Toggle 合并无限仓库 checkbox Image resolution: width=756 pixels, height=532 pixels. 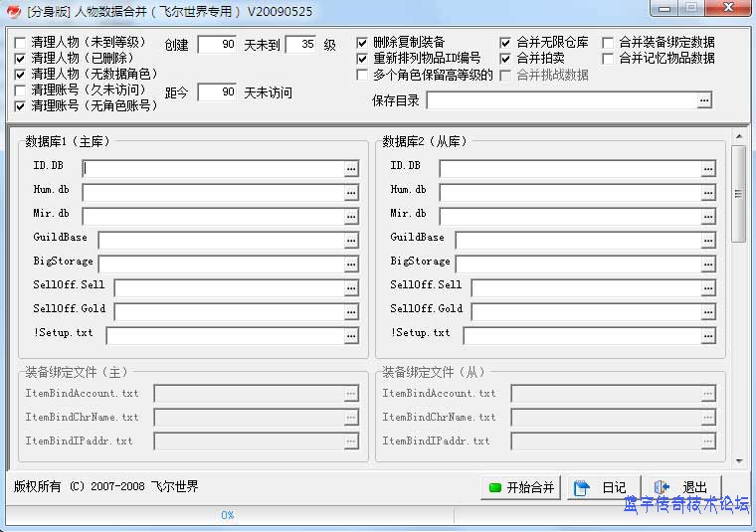506,43
